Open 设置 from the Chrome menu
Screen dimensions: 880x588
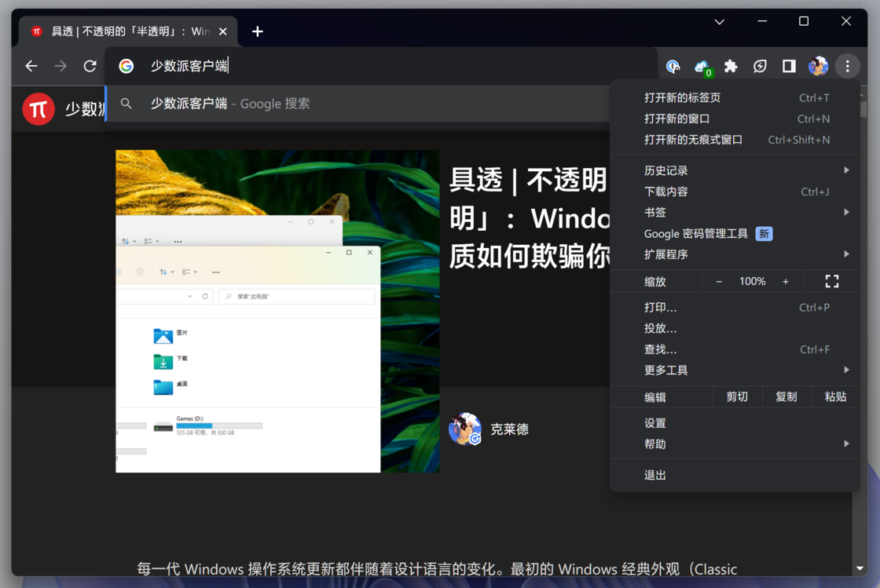tap(655, 423)
